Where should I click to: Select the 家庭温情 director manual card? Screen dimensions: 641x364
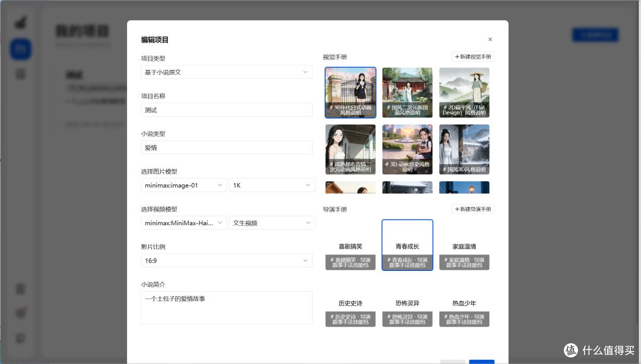click(464, 245)
